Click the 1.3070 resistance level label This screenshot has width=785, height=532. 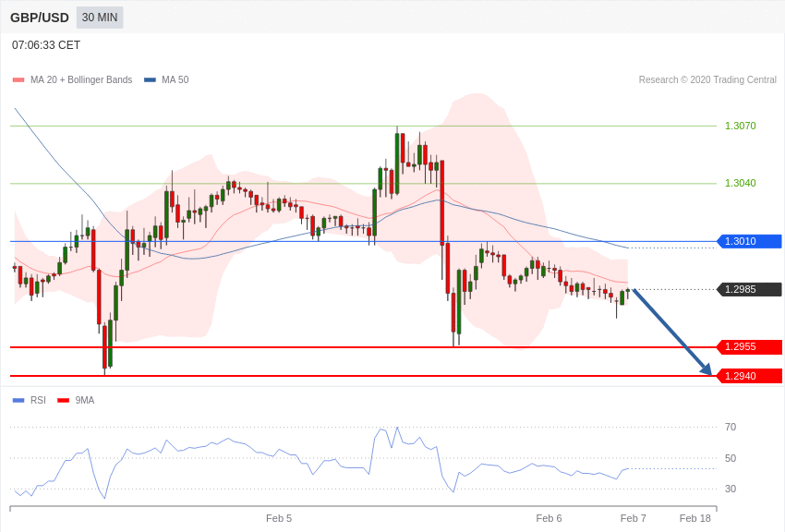[x=741, y=126]
